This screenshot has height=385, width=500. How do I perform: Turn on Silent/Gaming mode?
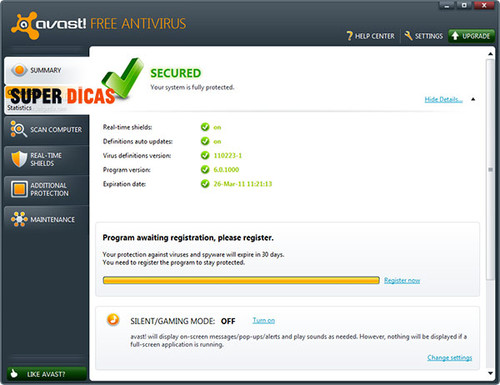pyautogui.click(x=264, y=320)
